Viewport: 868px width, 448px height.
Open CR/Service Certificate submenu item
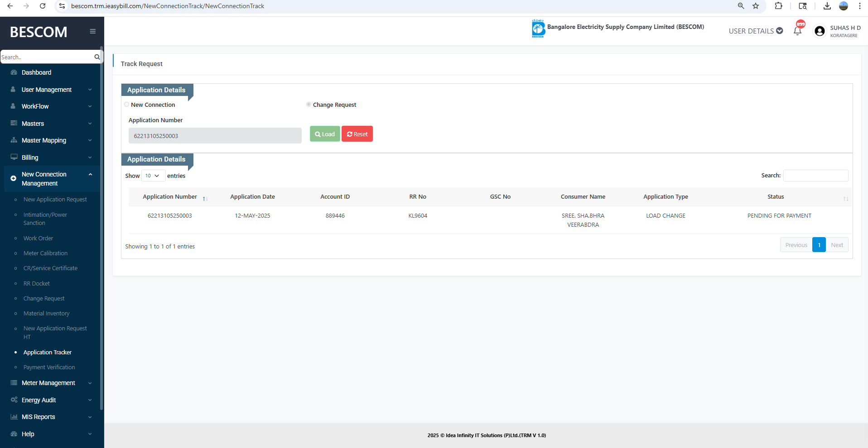click(50, 268)
